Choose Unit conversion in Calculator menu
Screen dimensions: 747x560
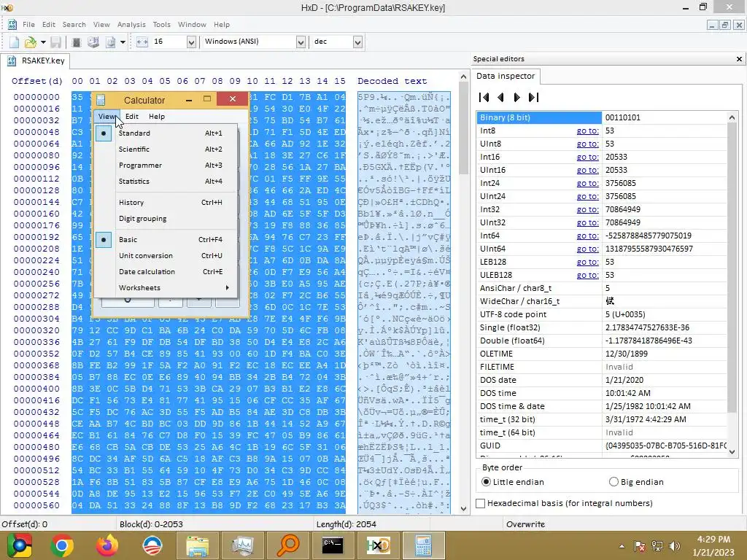166,256
